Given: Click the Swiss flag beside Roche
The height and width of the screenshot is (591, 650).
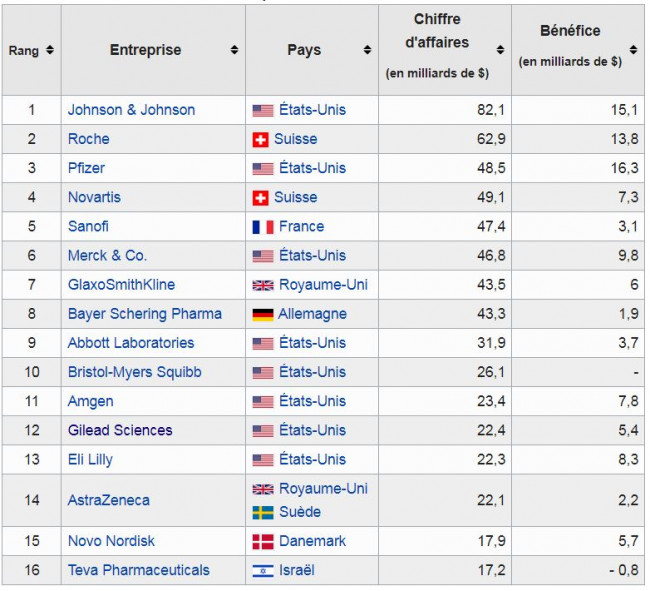Looking at the screenshot, I should pos(261,140).
